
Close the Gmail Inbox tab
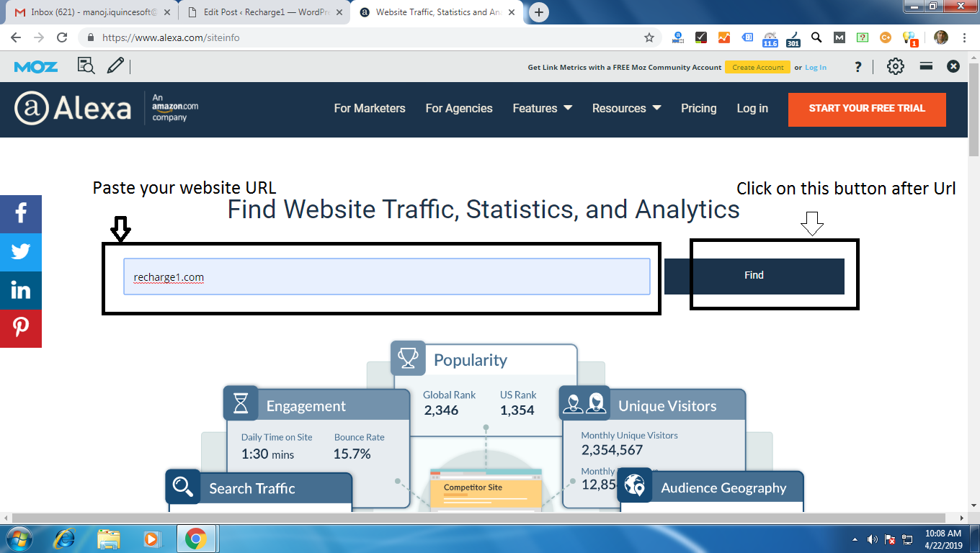point(166,12)
